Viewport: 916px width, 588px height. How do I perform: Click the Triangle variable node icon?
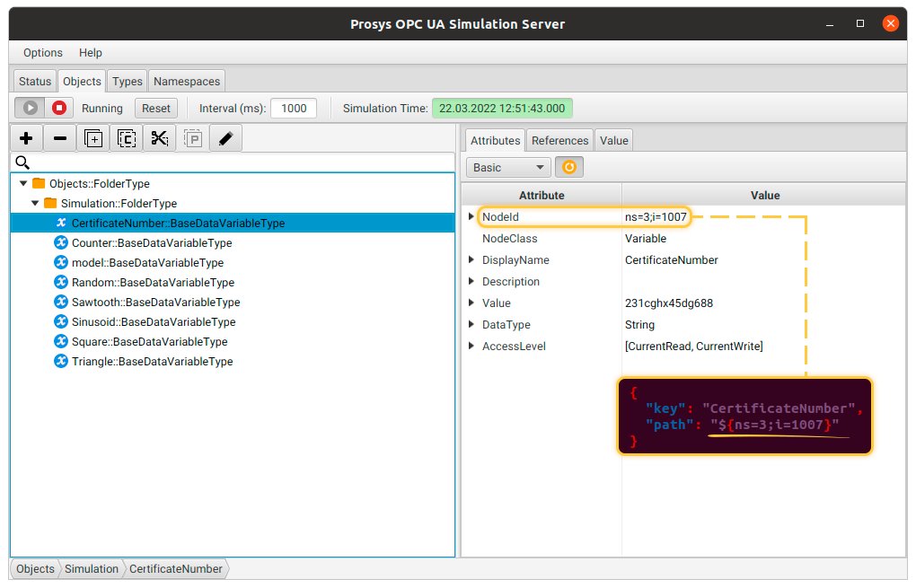coord(61,362)
